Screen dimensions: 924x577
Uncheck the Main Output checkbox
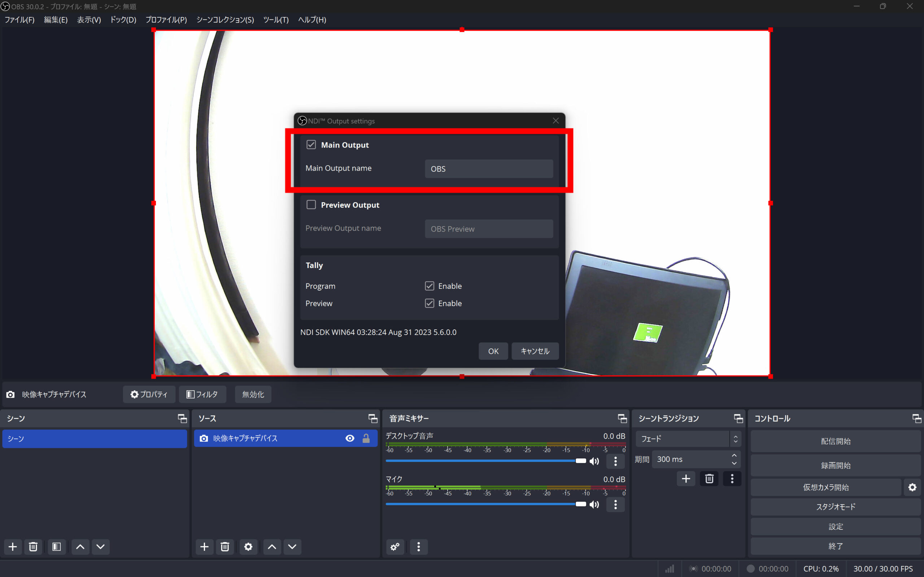311,145
